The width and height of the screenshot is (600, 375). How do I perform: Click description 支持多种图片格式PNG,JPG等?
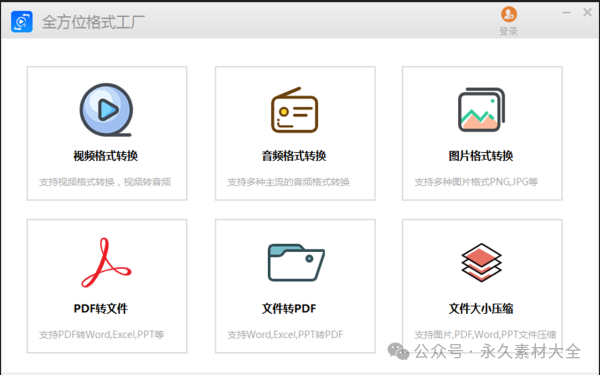pyautogui.click(x=476, y=182)
